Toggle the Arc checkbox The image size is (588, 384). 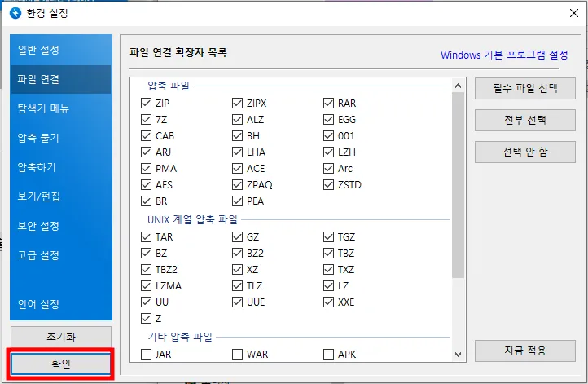click(328, 168)
